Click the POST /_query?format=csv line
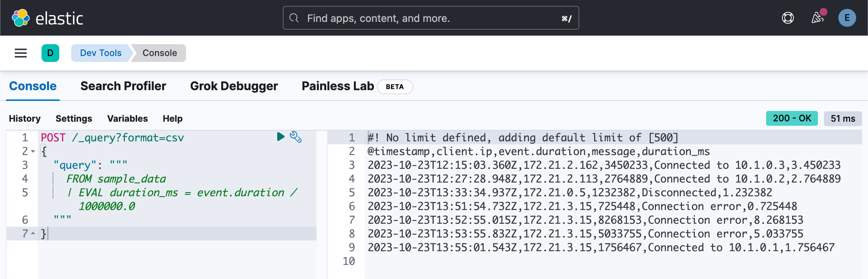The height and width of the screenshot is (279, 868). (112, 138)
